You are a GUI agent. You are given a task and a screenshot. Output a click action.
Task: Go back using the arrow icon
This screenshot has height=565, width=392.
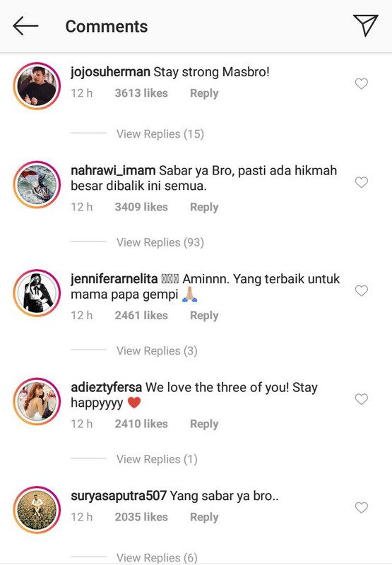pyautogui.click(x=25, y=26)
